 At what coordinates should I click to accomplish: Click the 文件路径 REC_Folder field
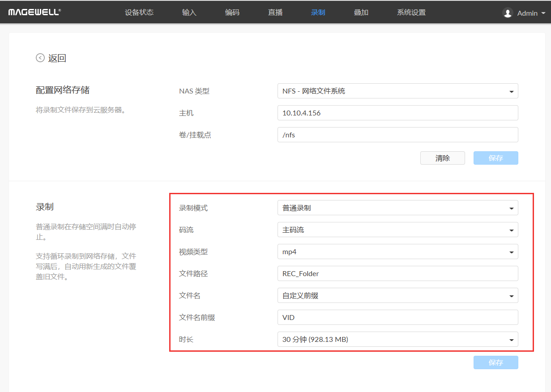(x=397, y=273)
